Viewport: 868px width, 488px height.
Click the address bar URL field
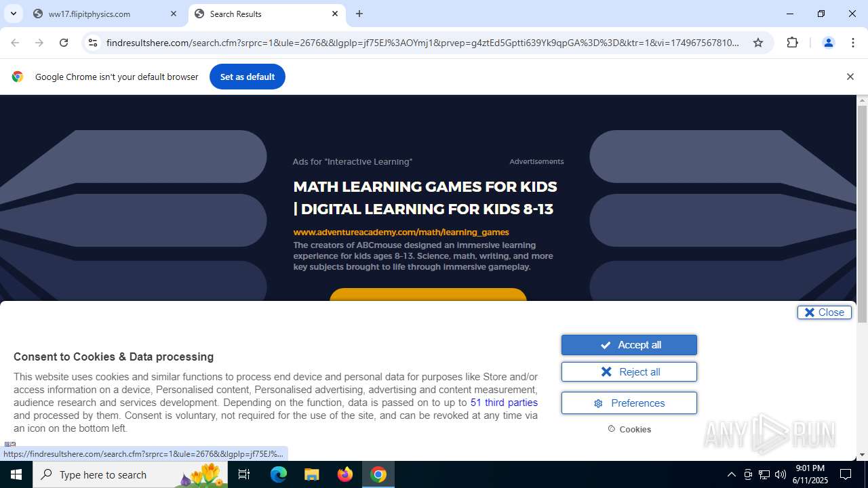[422, 43]
